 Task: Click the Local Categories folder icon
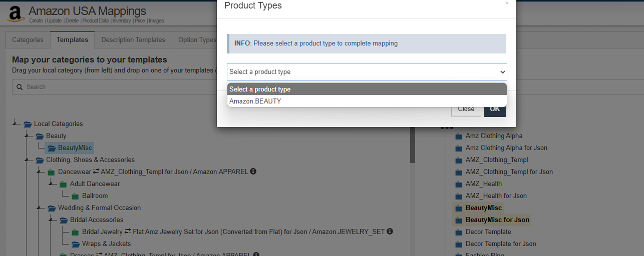click(28, 124)
